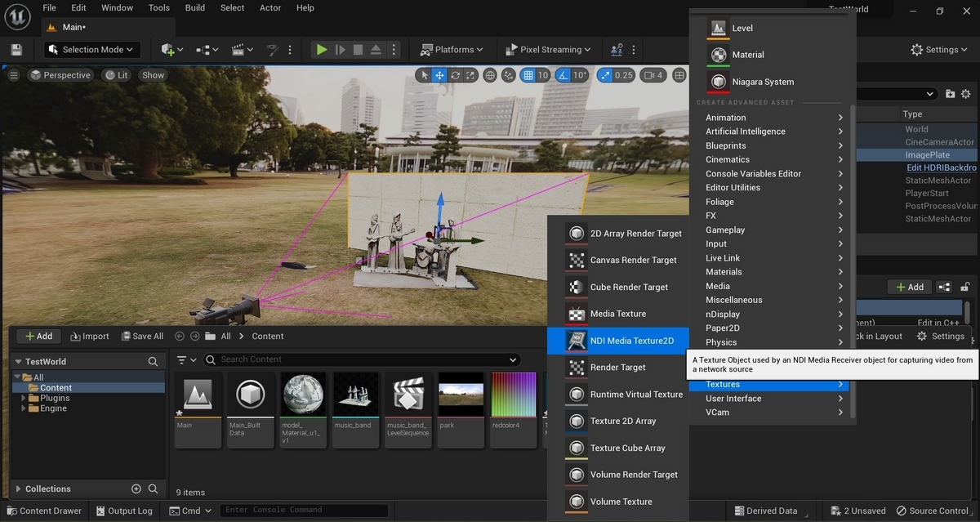Collapse the All folder in tree
This screenshot has width=980, height=522.
click(19, 377)
